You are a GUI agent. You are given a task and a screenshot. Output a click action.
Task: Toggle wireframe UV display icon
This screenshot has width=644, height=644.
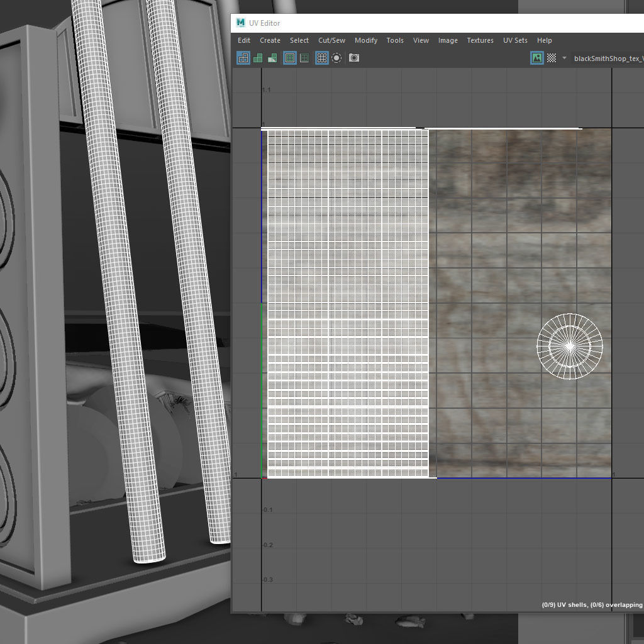(243, 58)
